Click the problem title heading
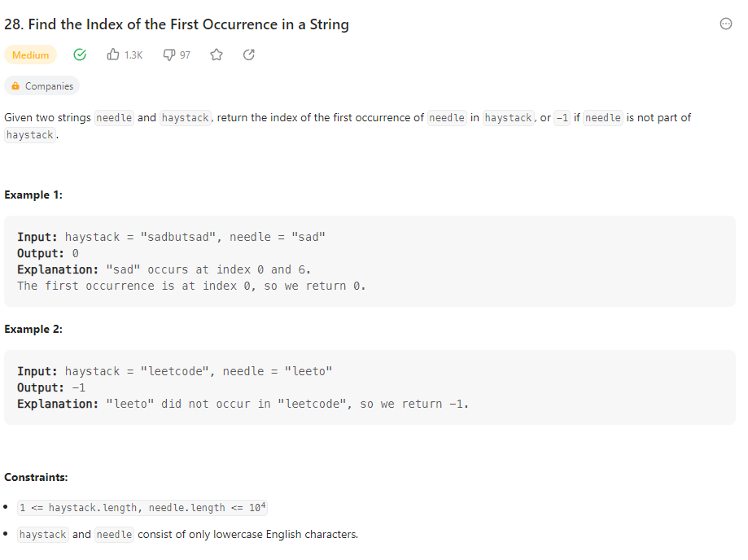The image size is (748, 560). [177, 24]
